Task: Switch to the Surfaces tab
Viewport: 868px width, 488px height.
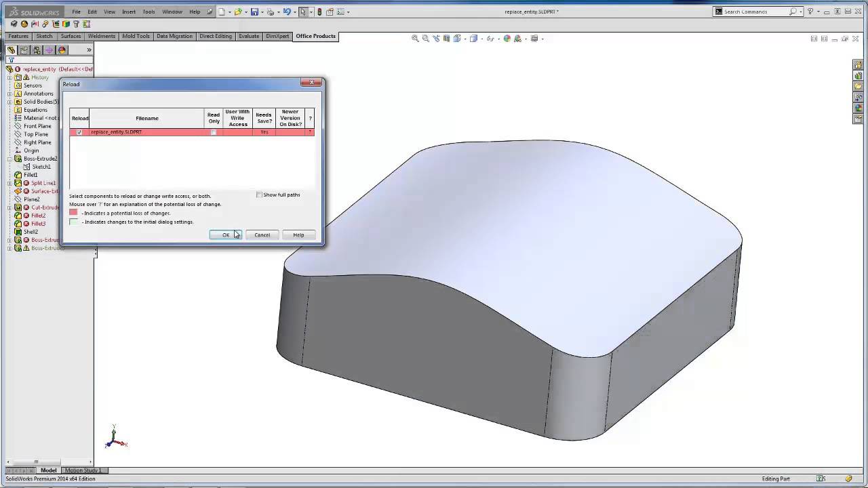Action: [71, 36]
